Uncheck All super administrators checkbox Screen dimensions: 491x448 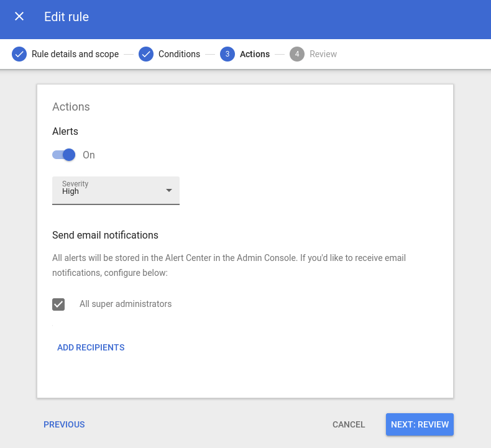tap(58, 304)
